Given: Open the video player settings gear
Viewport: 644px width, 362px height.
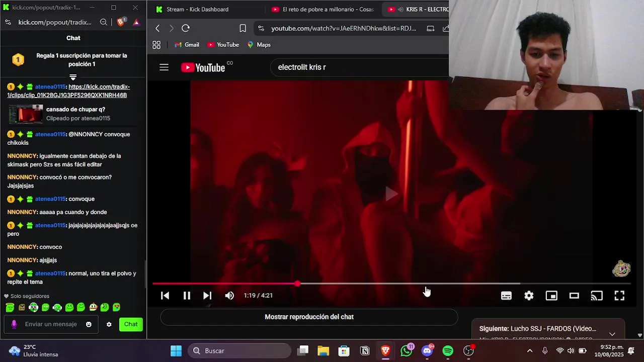Looking at the screenshot, I should 529,296.
